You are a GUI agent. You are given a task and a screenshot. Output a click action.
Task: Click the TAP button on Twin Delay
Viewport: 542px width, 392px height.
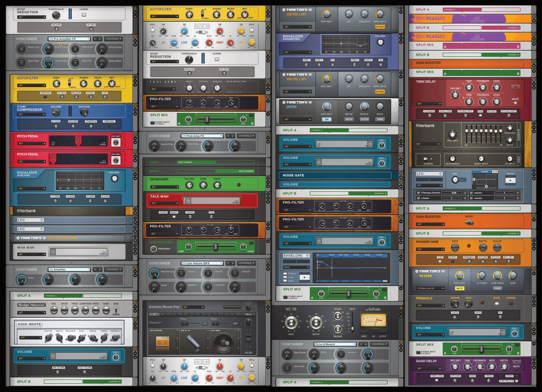[x=516, y=87]
